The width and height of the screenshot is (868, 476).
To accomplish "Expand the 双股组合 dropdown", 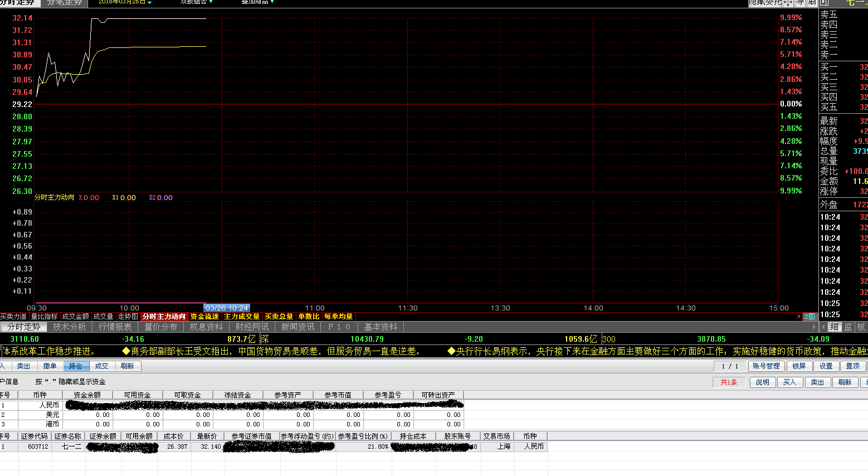I will click(x=196, y=2).
